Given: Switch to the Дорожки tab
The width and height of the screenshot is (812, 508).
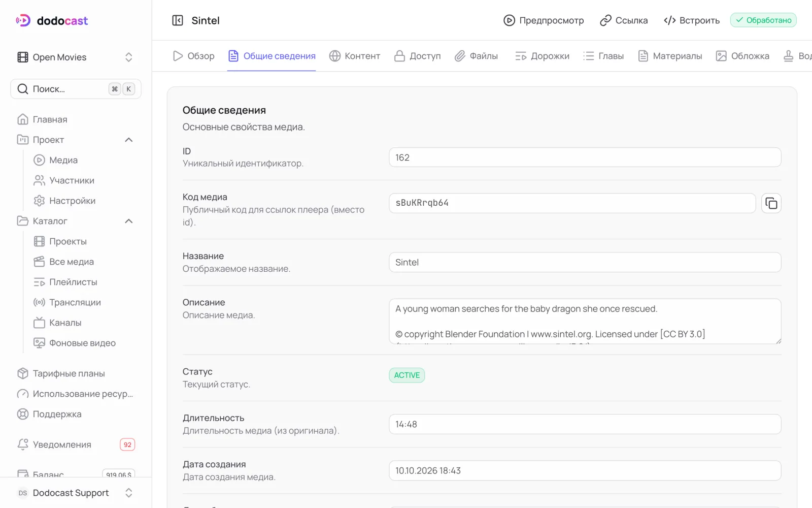Looking at the screenshot, I should coord(542,56).
